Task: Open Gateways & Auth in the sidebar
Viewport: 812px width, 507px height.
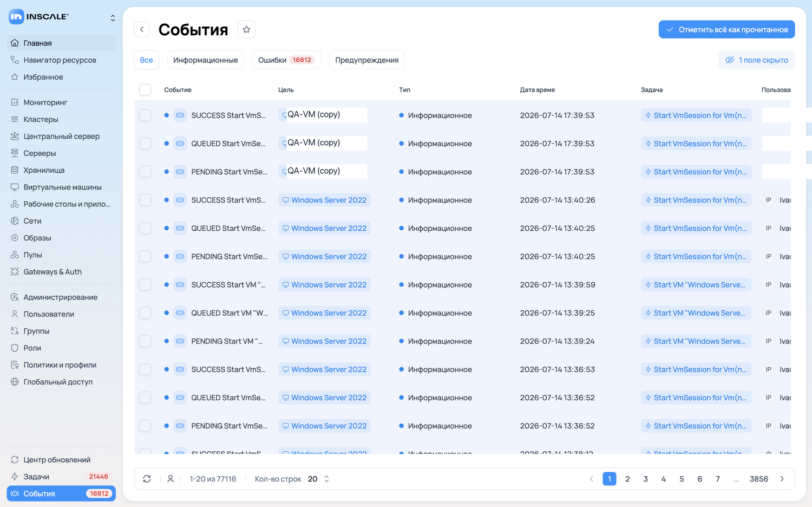Action: point(61,272)
